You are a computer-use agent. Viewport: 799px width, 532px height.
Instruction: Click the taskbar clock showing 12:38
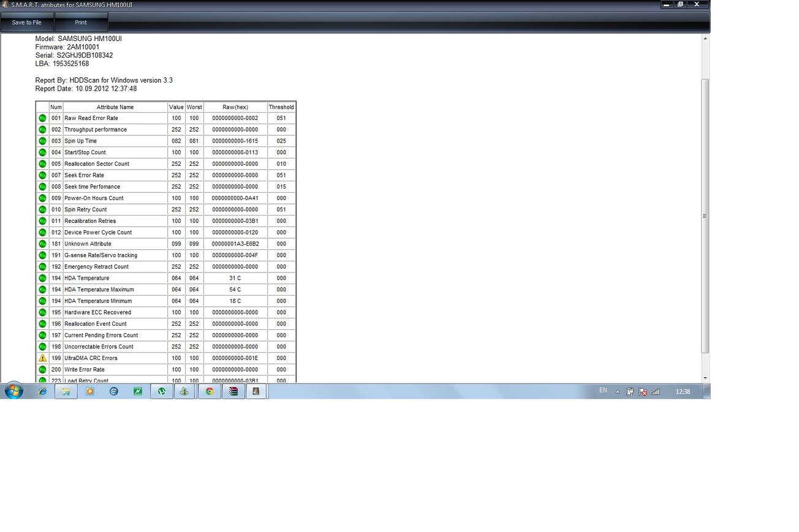click(683, 392)
